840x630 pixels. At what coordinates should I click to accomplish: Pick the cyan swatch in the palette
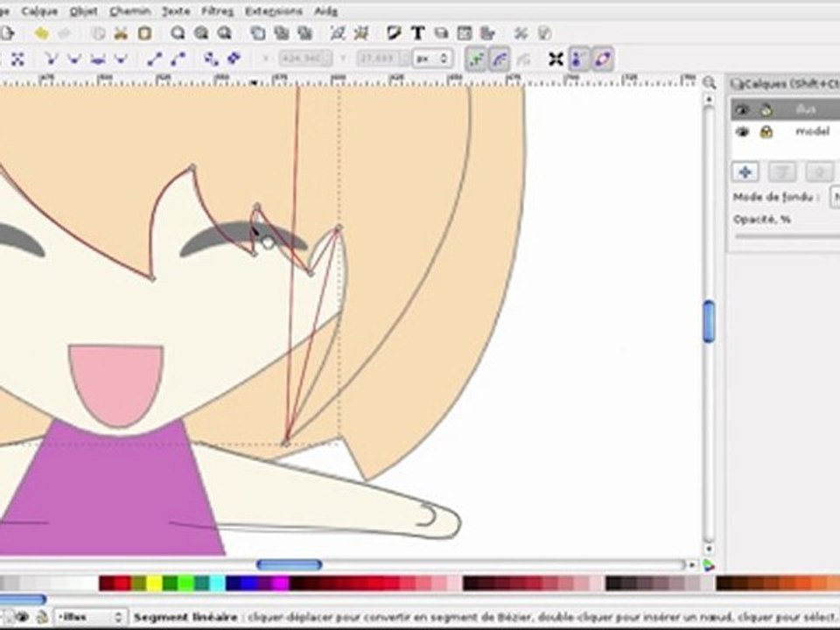217,584
